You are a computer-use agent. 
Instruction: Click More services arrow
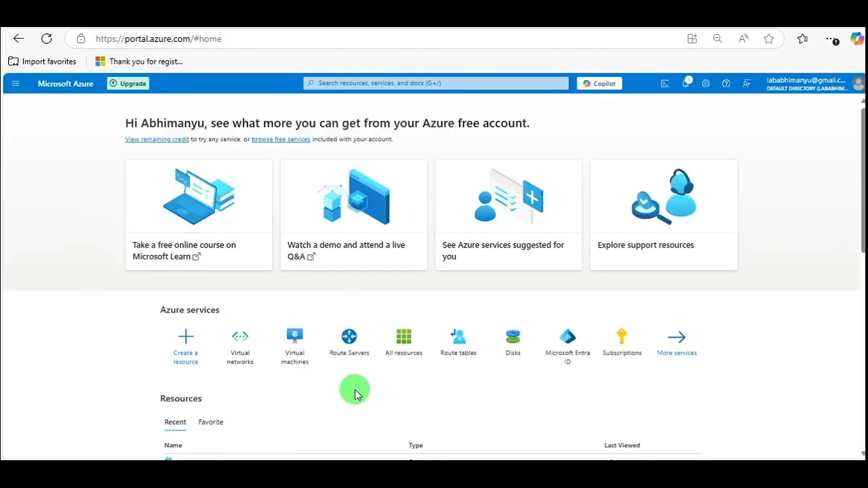coord(677,337)
